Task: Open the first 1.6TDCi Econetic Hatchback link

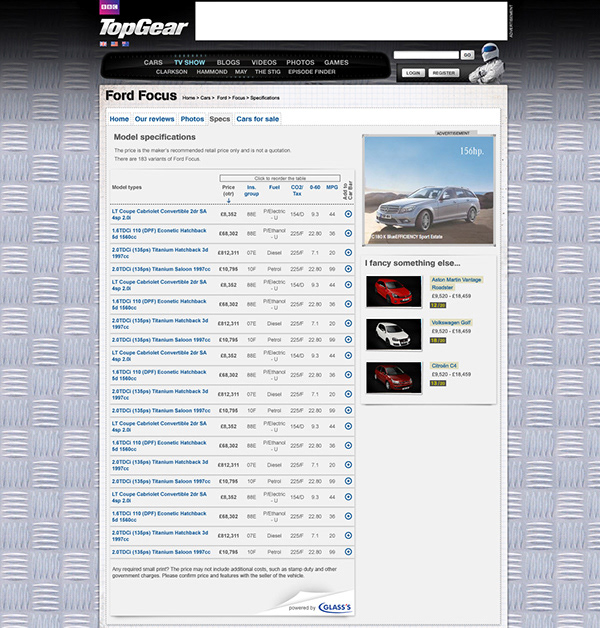Action: point(159,234)
